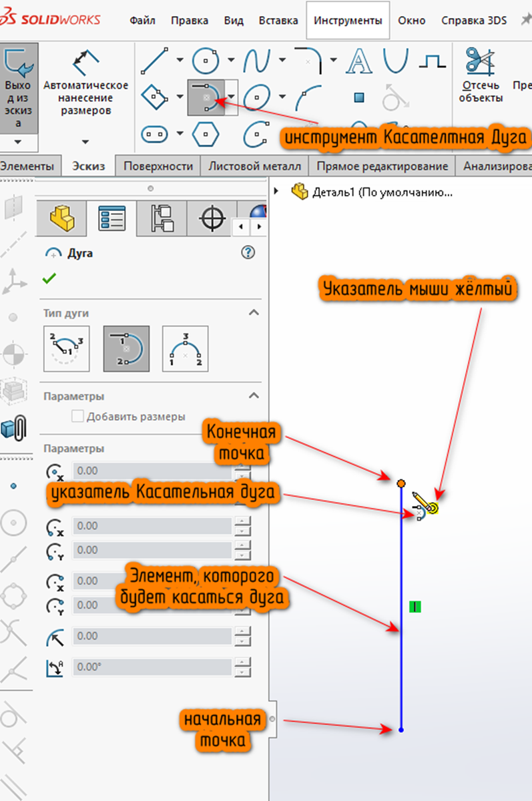Open the Инструменты menu
Image resolution: width=532 pixels, height=801 pixels.
(348, 20)
